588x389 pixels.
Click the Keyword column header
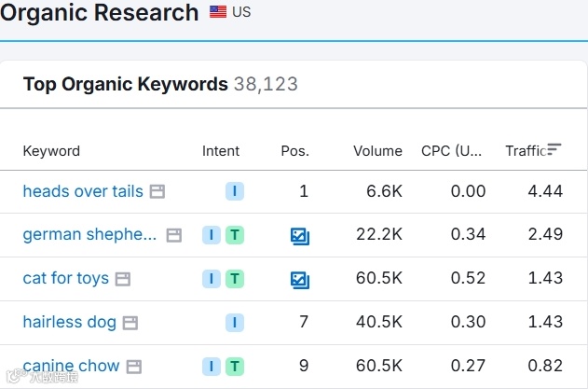point(51,151)
